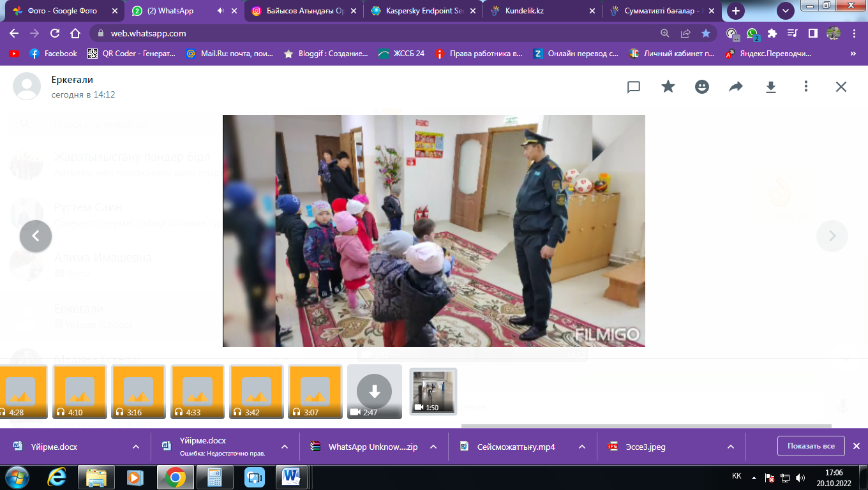
Task: Open Chrome extensions puzzle menu
Action: click(x=772, y=33)
